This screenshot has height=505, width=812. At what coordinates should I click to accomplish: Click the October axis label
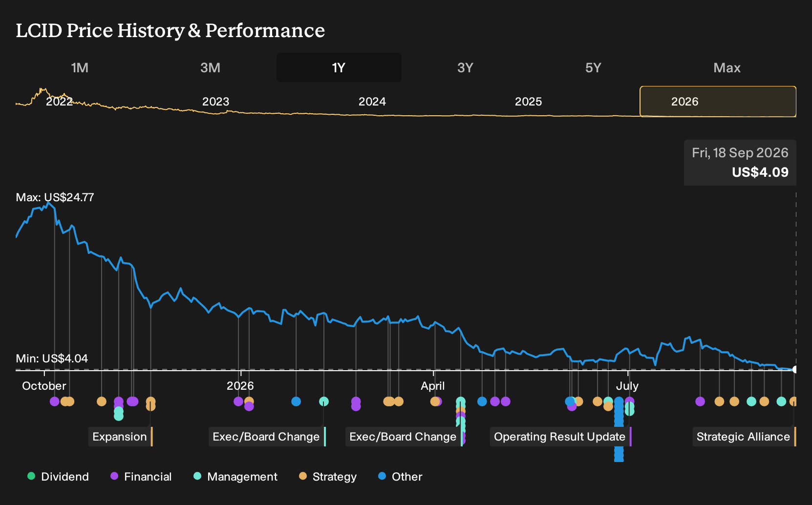pyautogui.click(x=44, y=386)
